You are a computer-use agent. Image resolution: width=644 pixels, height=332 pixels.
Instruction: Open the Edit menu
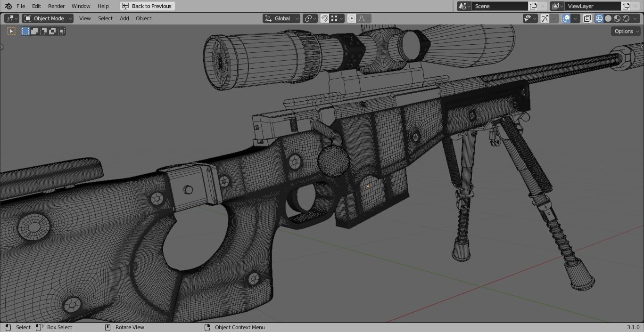[36, 6]
